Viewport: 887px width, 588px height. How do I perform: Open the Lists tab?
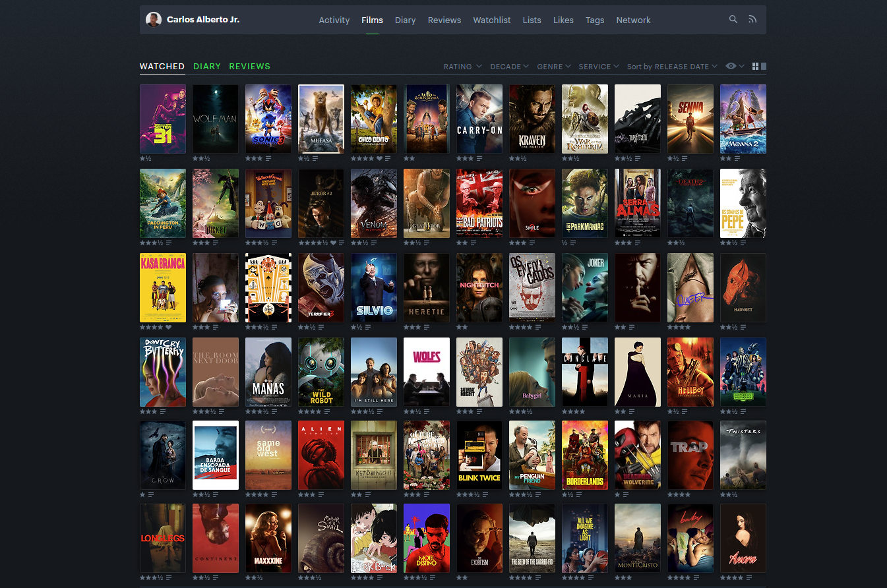(x=532, y=20)
